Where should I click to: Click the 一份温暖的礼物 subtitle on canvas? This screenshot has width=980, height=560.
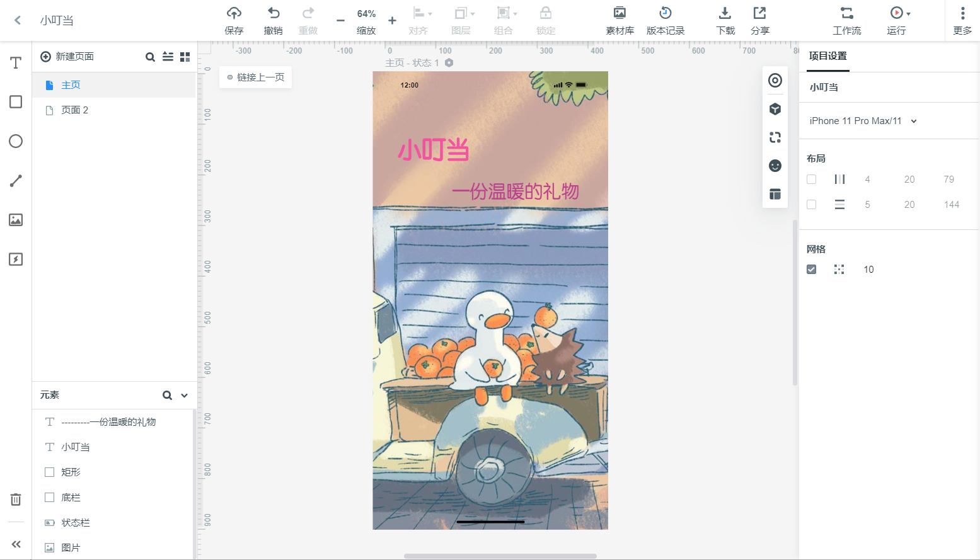[516, 191]
